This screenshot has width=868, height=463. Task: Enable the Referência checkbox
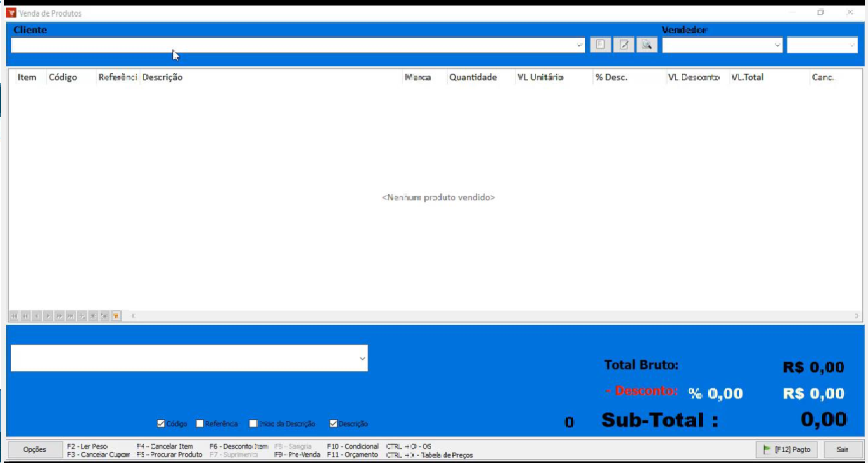(200, 424)
